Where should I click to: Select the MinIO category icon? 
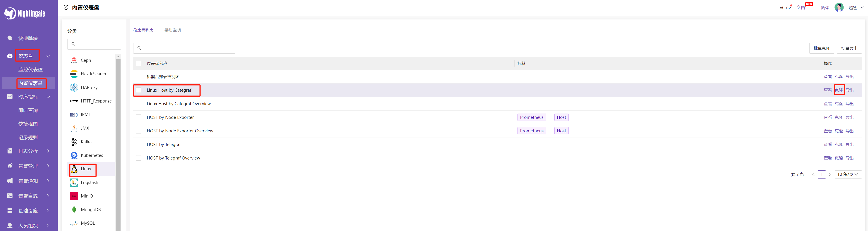[74, 196]
